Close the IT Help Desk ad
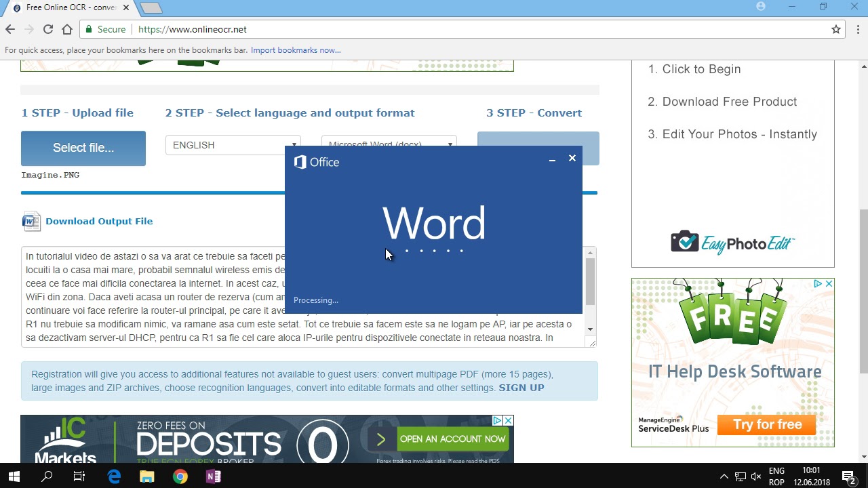The height and width of the screenshot is (488, 868). [x=829, y=283]
